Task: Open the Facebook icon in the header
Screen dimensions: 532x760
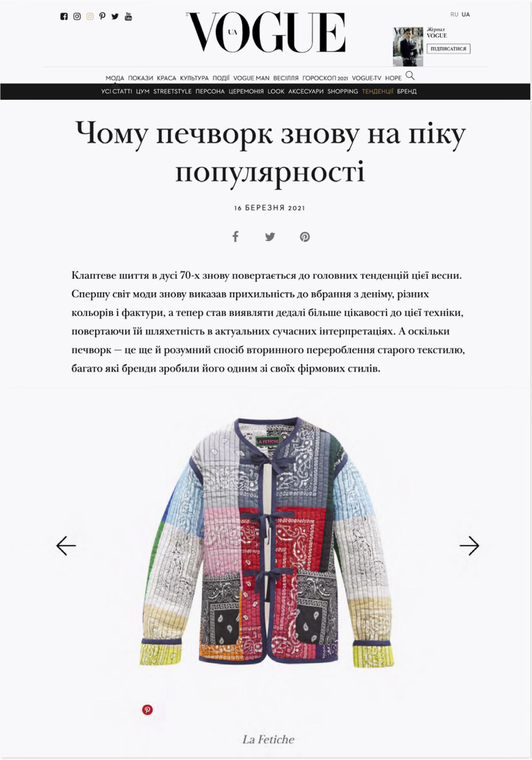Action: [x=64, y=16]
